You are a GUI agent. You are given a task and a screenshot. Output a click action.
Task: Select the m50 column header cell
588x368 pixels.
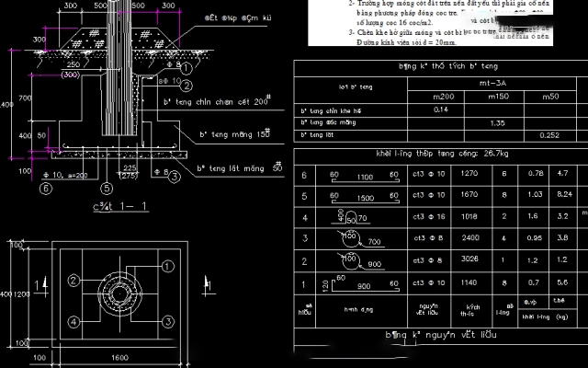551,97
